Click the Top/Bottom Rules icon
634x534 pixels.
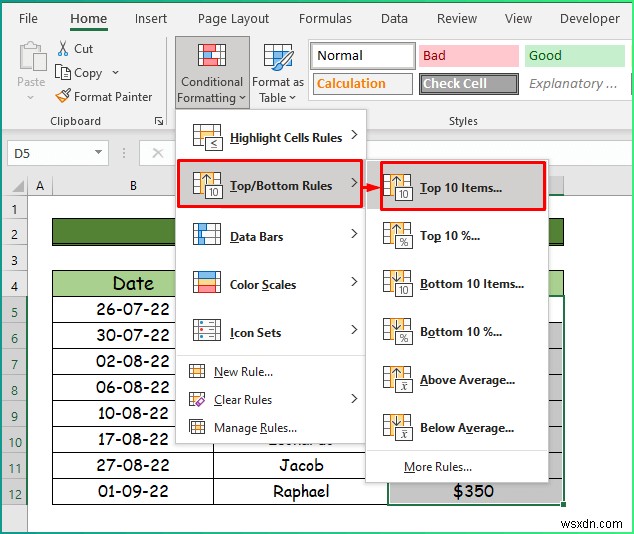[207, 185]
